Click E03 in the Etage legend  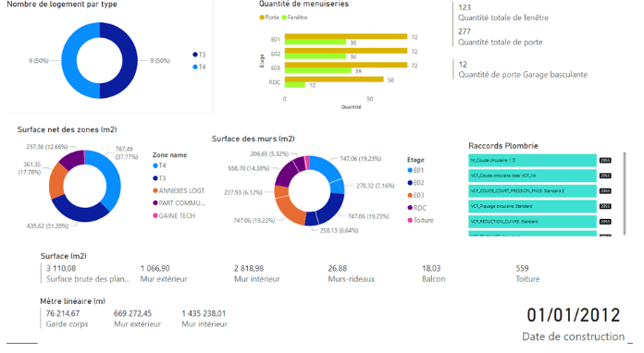[415, 195]
